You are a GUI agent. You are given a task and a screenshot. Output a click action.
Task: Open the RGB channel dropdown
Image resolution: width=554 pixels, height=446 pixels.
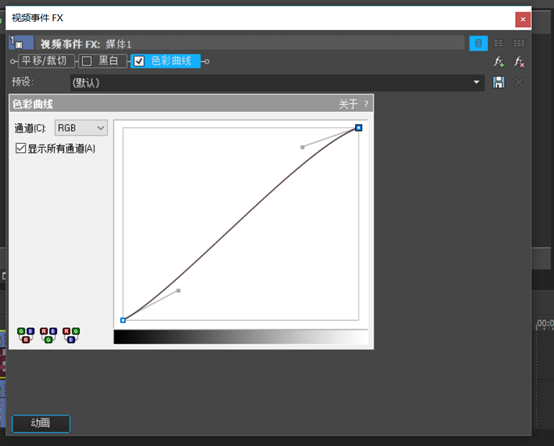(81, 128)
